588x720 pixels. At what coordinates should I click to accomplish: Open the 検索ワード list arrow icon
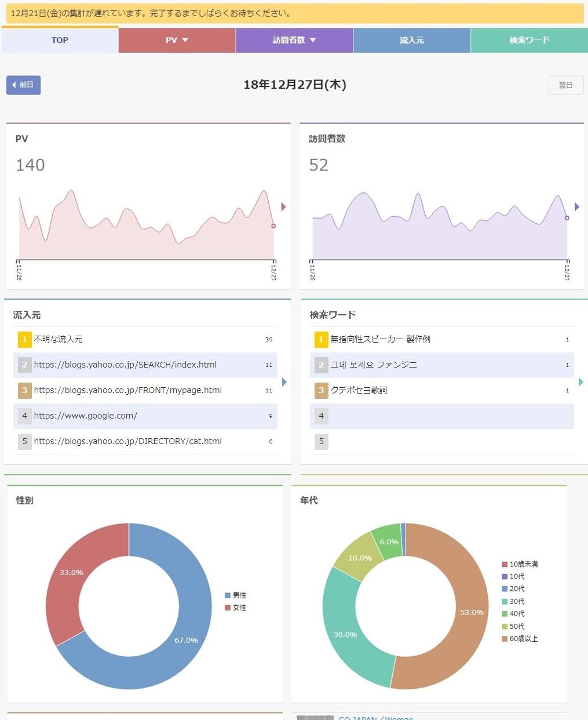coord(581,382)
